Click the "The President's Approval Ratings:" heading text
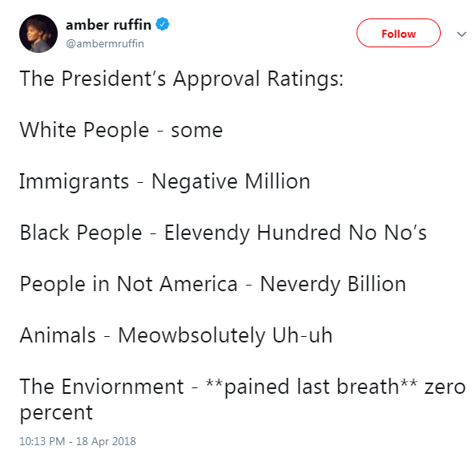The image size is (476, 454). coord(181,79)
